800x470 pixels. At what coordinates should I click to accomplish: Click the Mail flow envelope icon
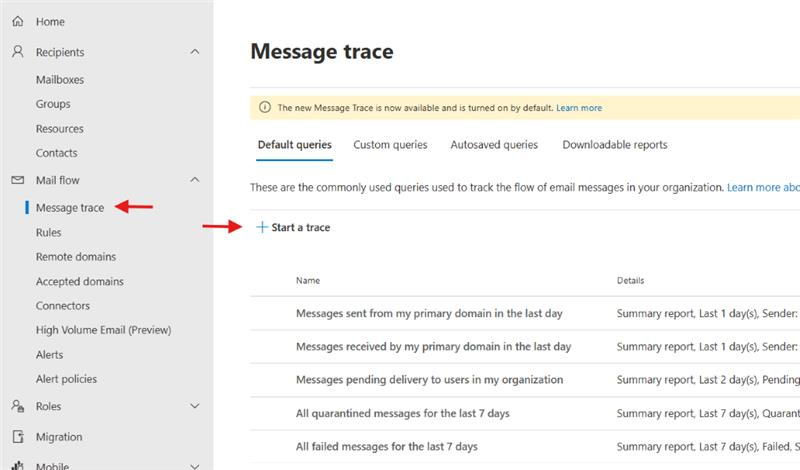(x=18, y=180)
